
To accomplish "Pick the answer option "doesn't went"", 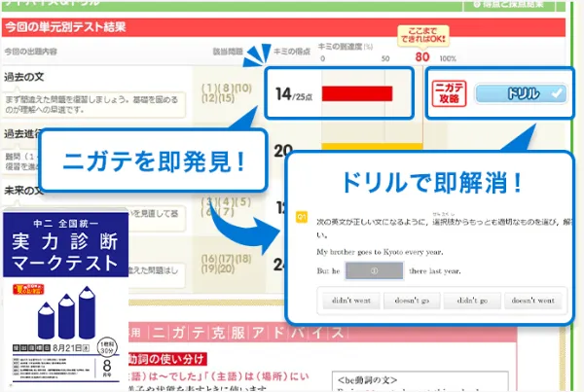I will coord(534,301).
